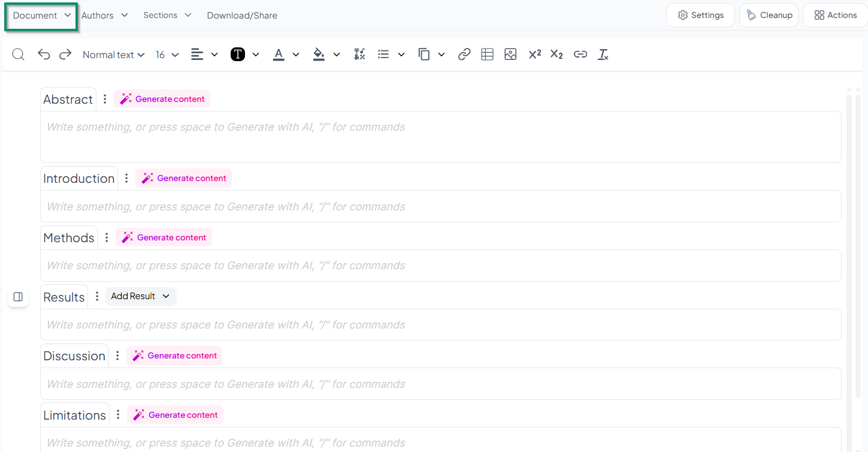Add a hyperlink with chain icon
The image size is (868, 452).
[x=464, y=55]
